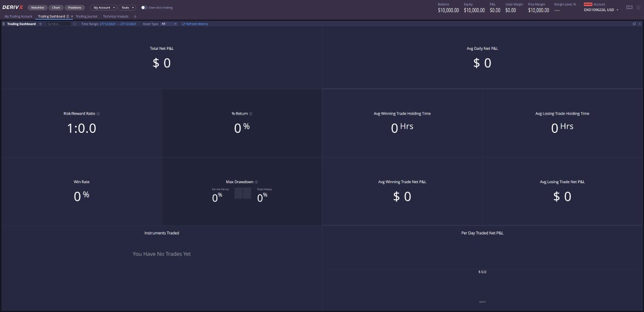Open the My Account dropdown
644x312 pixels.
point(103,8)
